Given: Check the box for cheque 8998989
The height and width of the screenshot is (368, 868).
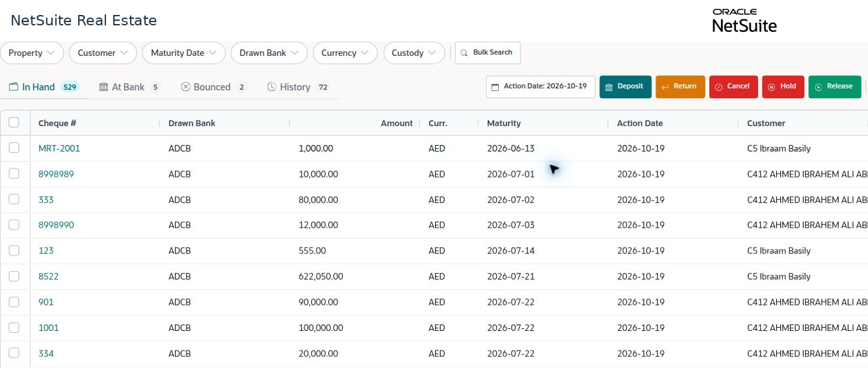Looking at the screenshot, I should click(x=14, y=174).
